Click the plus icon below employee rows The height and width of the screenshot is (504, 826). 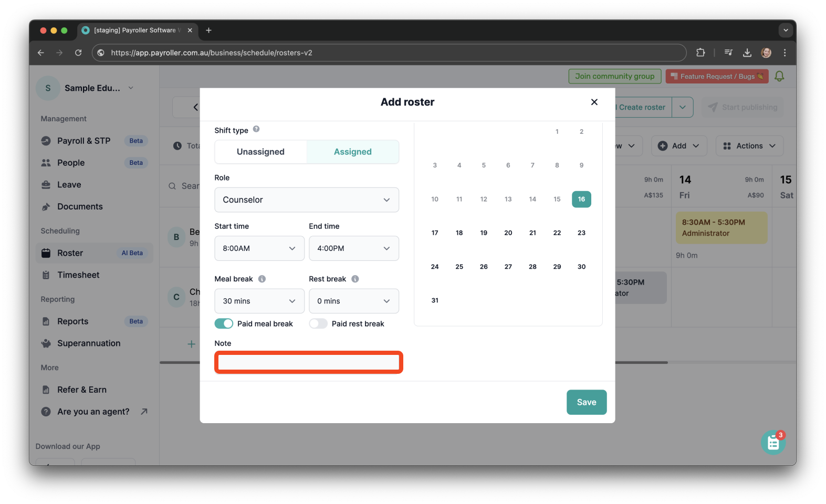pyautogui.click(x=191, y=344)
